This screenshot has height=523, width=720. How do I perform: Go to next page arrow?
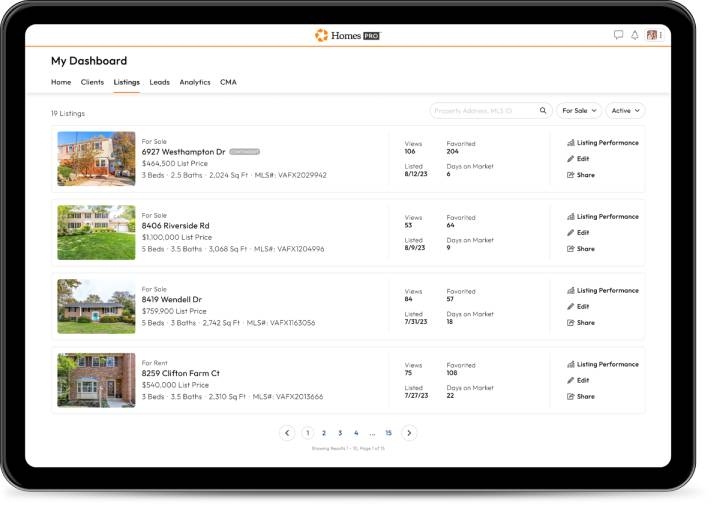pos(409,433)
